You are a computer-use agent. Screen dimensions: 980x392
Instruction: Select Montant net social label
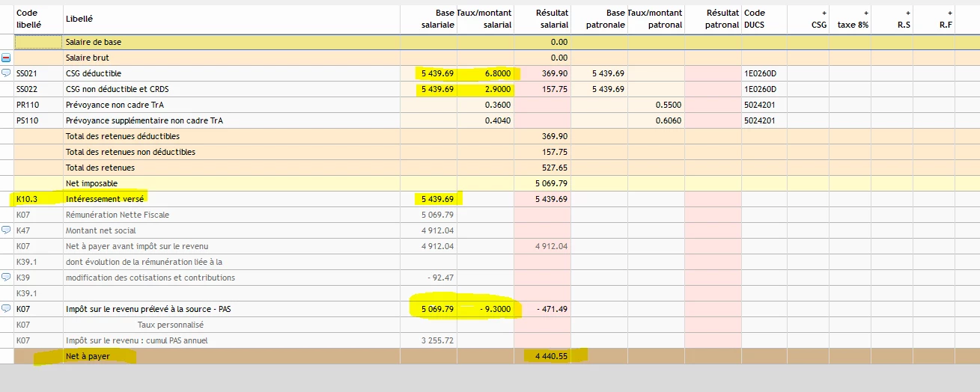[x=101, y=230]
